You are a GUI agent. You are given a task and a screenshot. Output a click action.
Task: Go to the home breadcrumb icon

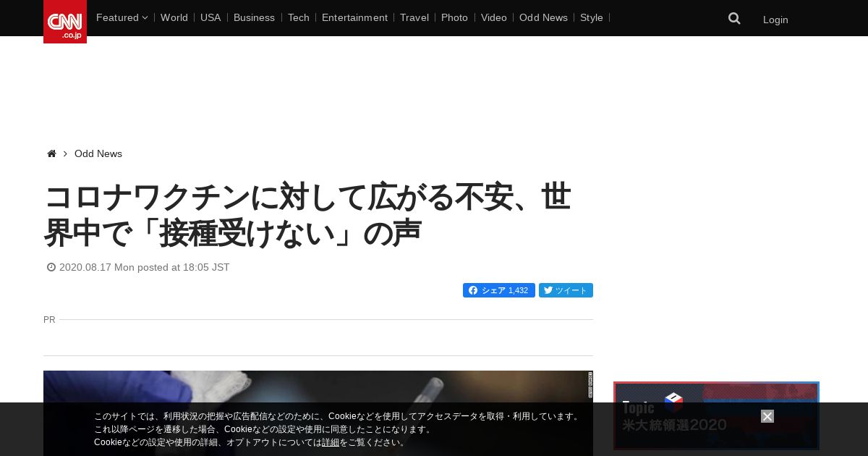(x=51, y=153)
